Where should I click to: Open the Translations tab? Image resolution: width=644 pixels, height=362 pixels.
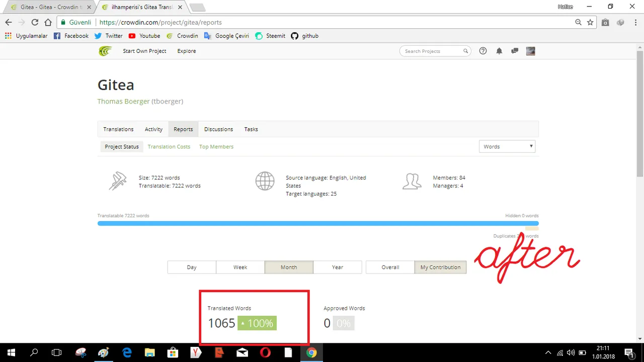118,129
